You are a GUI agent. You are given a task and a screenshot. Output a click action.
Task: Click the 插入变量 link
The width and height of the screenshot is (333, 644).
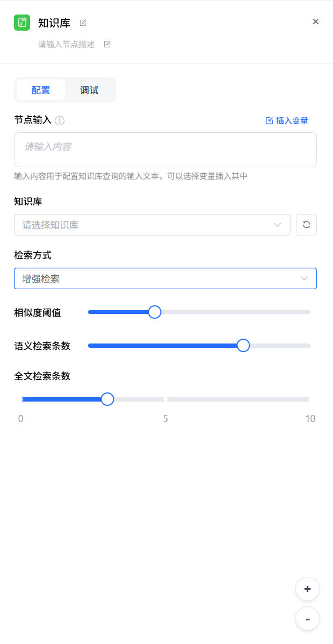pos(287,121)
